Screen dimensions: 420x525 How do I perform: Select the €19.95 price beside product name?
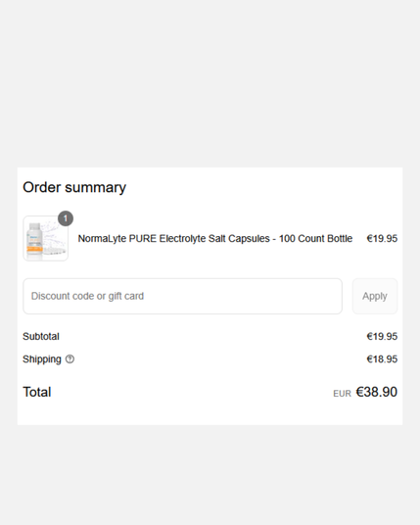[x=382, y=238]
